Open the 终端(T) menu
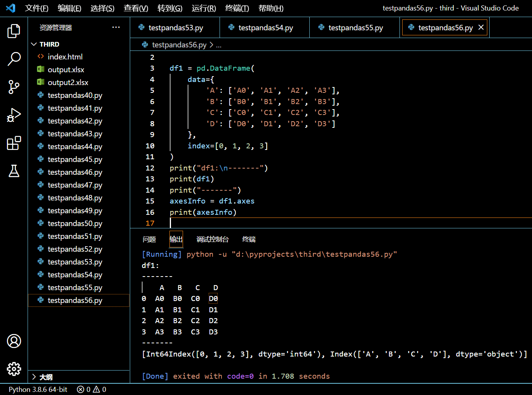 coord(237,8)
